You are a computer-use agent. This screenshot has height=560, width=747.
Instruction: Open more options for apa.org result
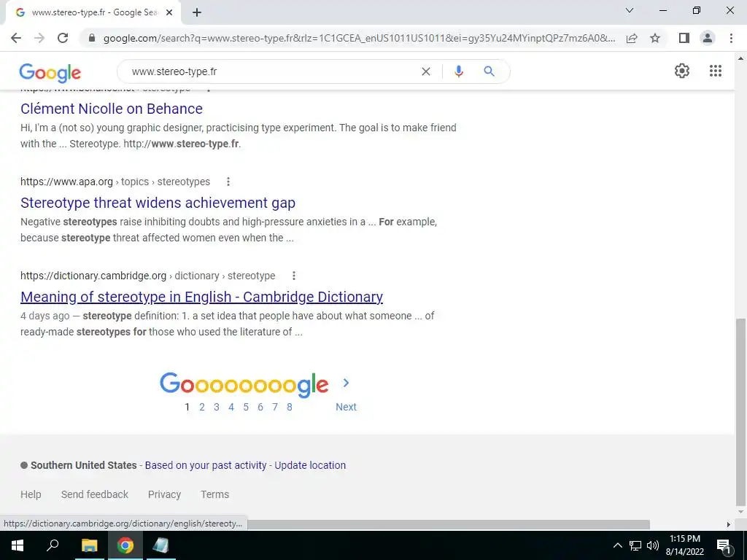[228, 182]
